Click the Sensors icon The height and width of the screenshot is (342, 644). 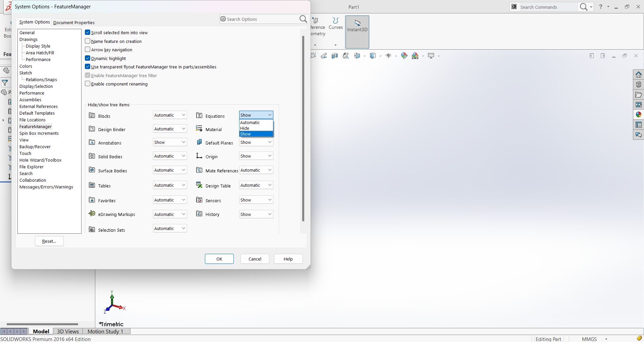click(199, 200)
